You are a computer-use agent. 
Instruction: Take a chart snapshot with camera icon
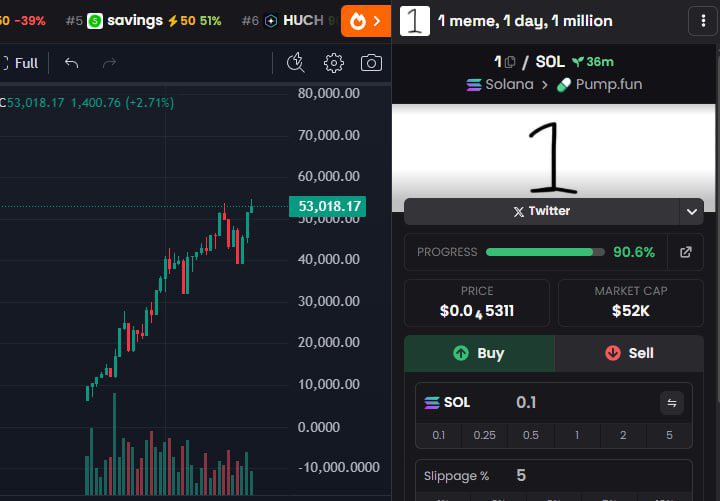pos(371,63)
